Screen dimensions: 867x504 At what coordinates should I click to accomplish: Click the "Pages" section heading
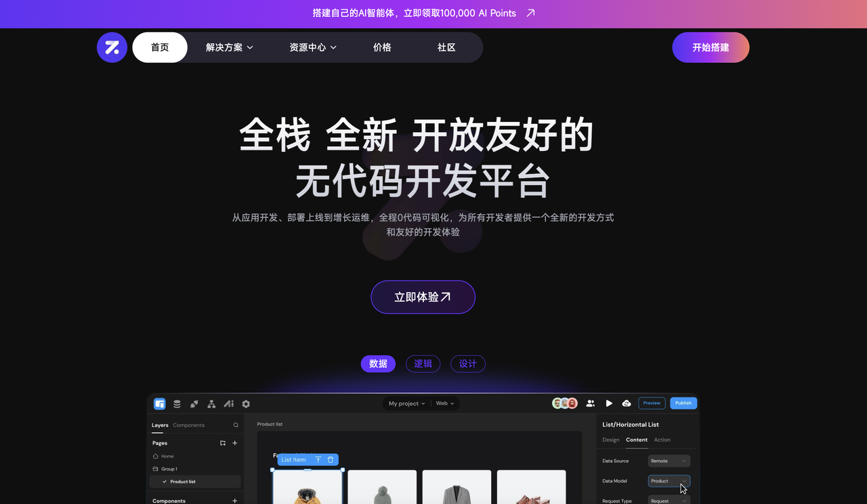pyautogui.click(x=160, y=443)
